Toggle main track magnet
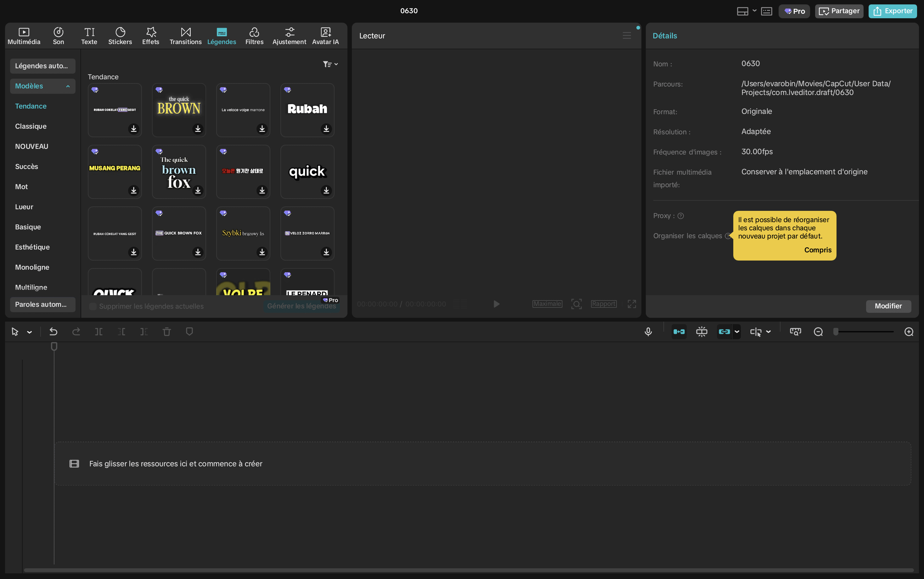This screenshot has height=579, width=924. pos(679,332)
